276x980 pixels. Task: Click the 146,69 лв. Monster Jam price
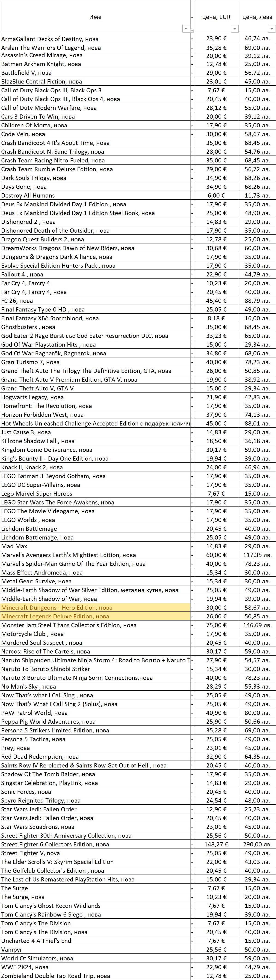tap(257, 625)
